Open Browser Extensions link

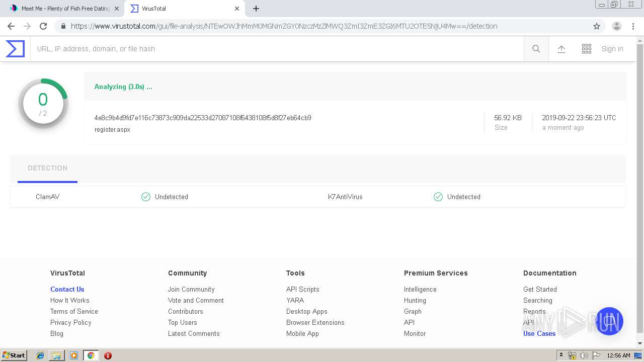[x=315, y=322]
